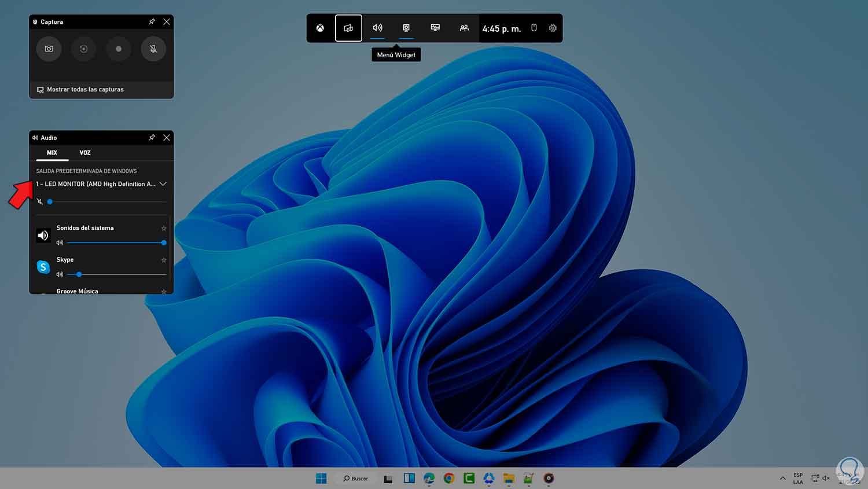This screenshot has width=868, height=489.
Task: Switch to the VOZ tab
Action: pyautogui.click(x=85, y=153)
